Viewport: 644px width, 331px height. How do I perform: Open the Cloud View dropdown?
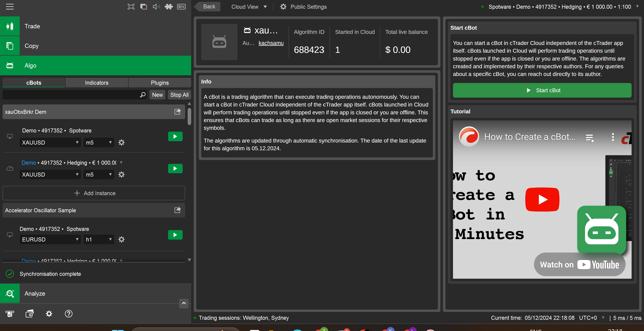tap(249, 7)
